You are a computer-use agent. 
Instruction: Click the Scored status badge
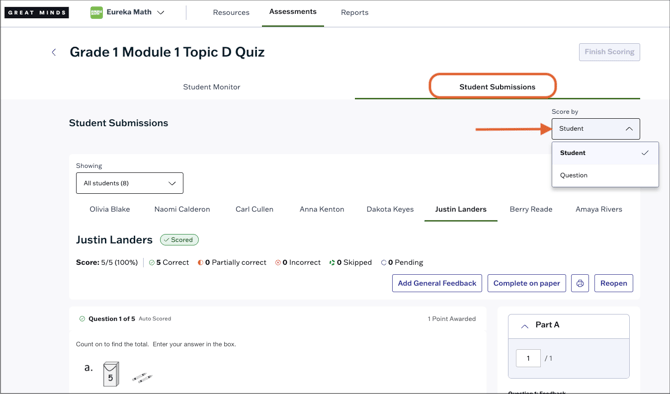click(179, 240)
